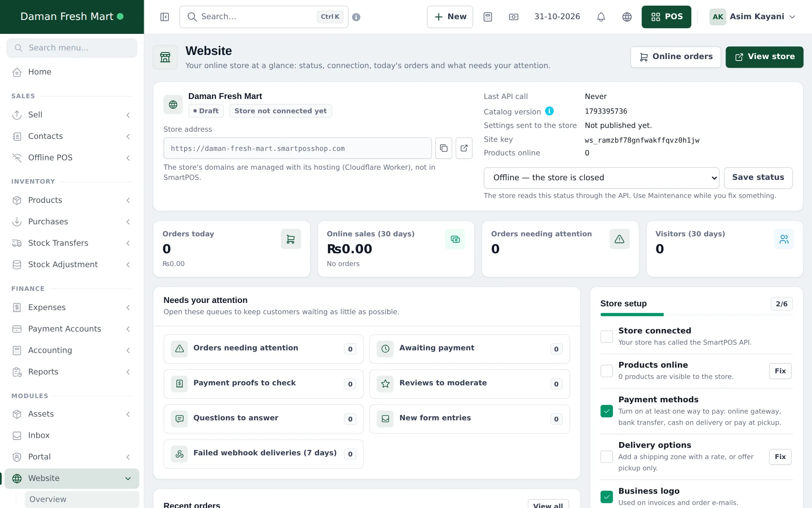Expand the Reports menu
Viewport: 812px width, 508px height.
click(x=72, y=372)
